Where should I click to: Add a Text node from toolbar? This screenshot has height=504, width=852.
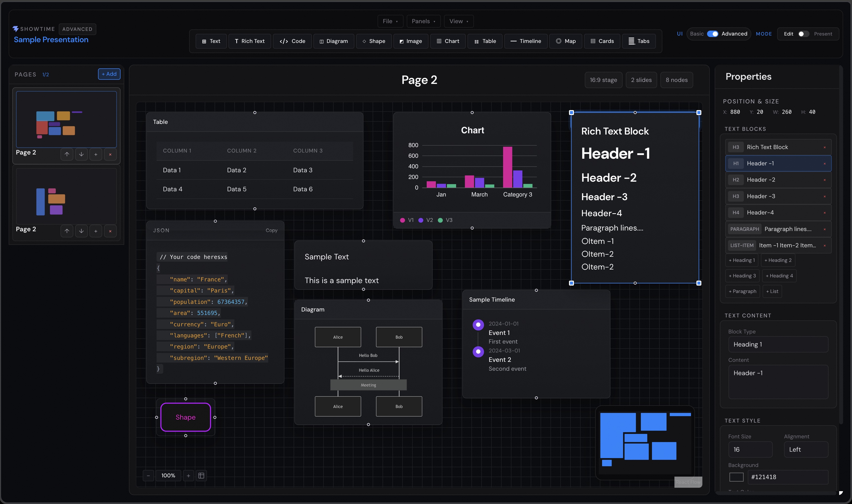coord(211,41)
